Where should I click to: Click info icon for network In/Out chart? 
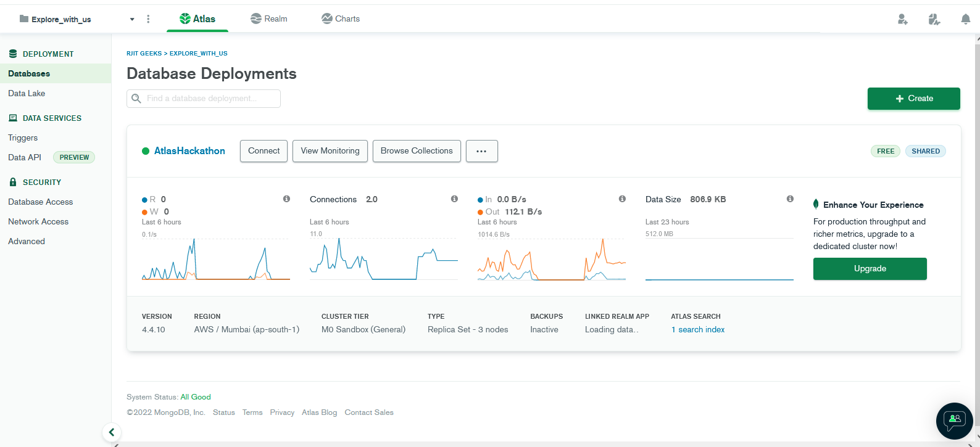point(622,199)
